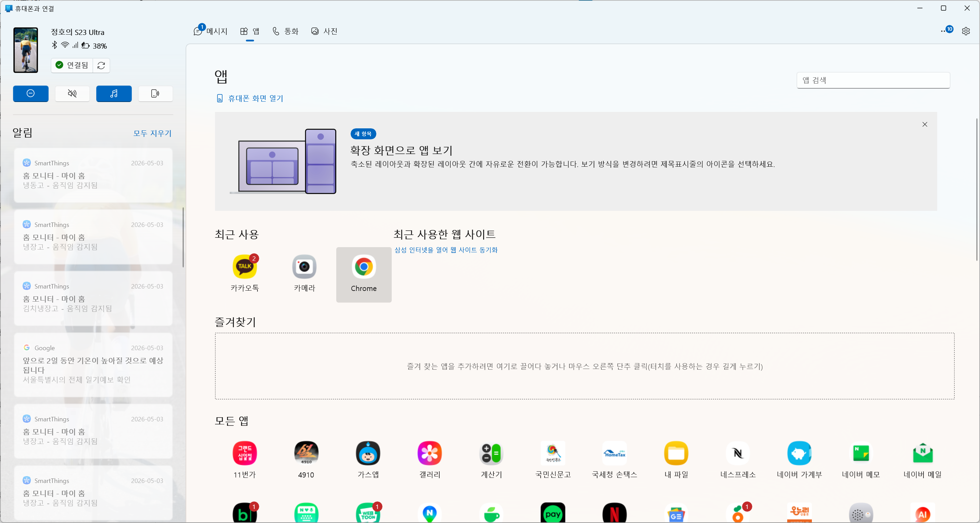
Task: Click the 모든 앱 heading
Action: coord(231,421)
